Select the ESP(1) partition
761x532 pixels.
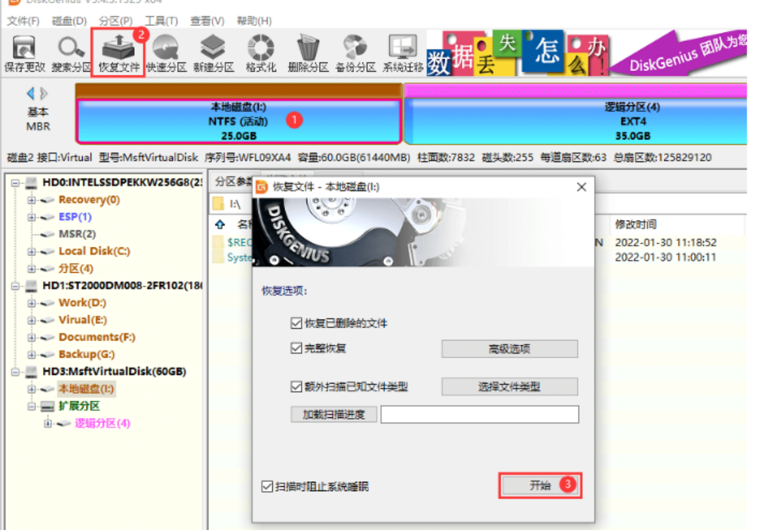click(75, 216)
